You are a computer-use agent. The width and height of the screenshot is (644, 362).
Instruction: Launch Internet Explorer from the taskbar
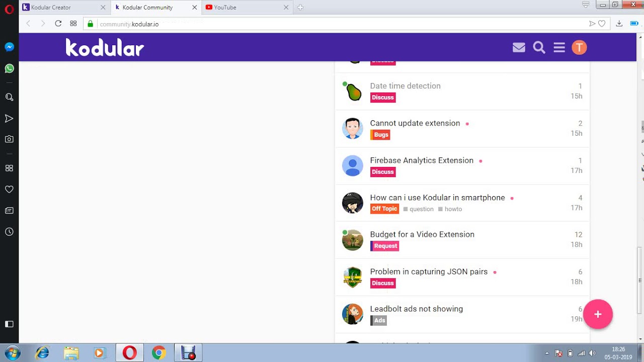tap(42, 353)
